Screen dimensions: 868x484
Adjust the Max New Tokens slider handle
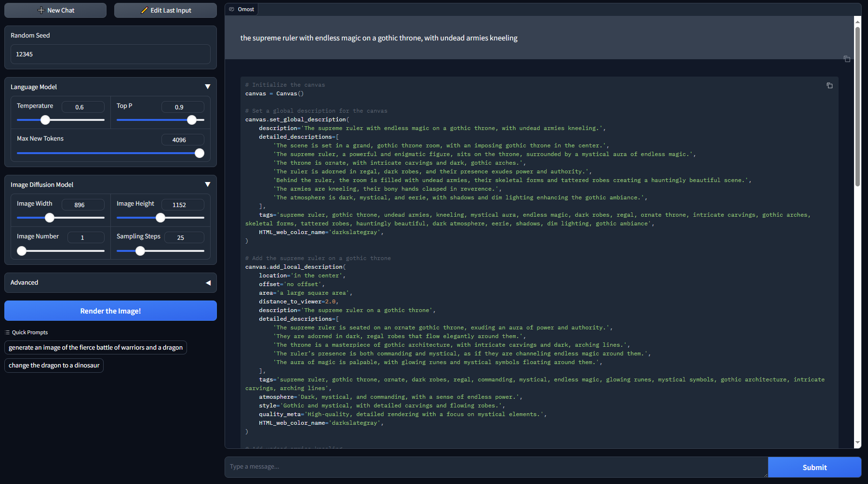tap(200, 153)
